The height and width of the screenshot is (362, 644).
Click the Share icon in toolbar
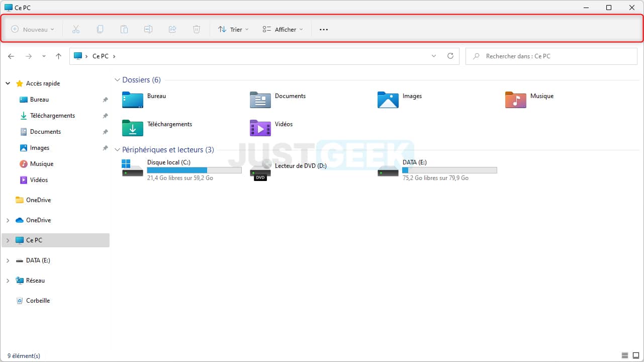click(172, 29)
